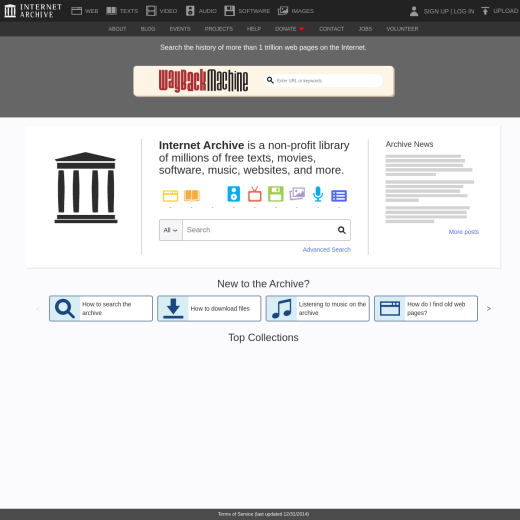Click the purple pictures images icon
The image size is (520, 520).
point(297,194)
